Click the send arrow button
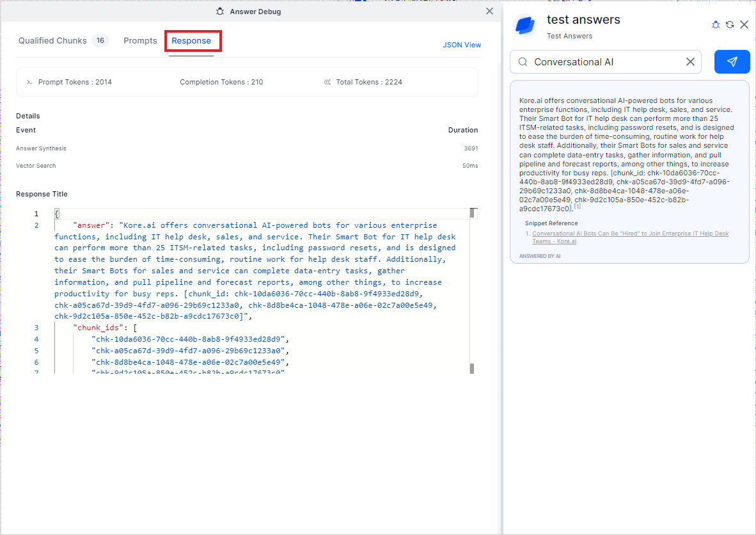 click(732, 62)
